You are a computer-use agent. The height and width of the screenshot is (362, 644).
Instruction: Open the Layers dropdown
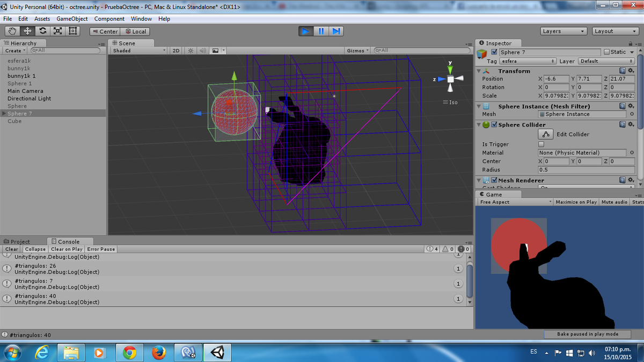coord(563,31)
